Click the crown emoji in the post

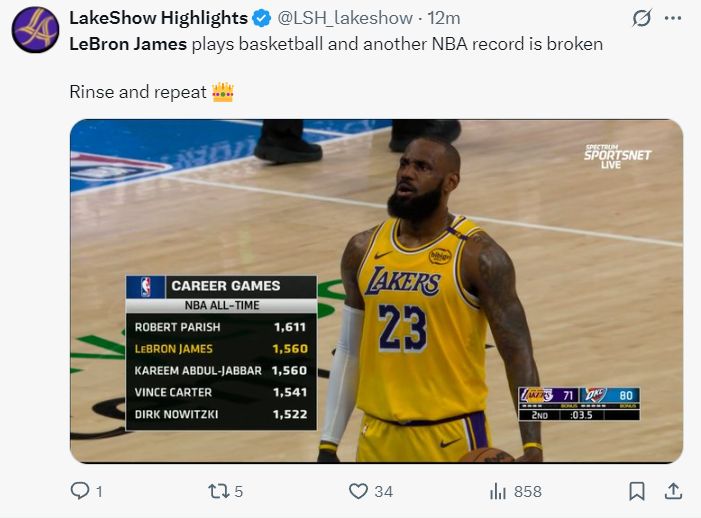[x=222, y=92]
